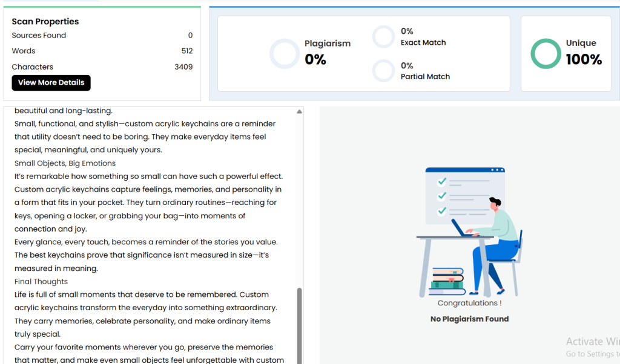Click the scroll up arrow of text panel
Screen dimensions: 620x364
pyautogui.click(x=299, y=112)
